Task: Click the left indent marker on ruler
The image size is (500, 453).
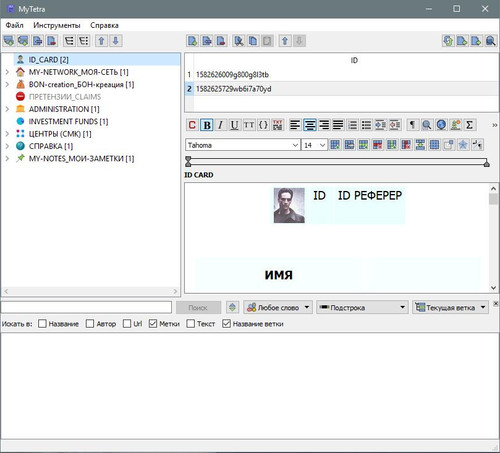Action: 188,162
